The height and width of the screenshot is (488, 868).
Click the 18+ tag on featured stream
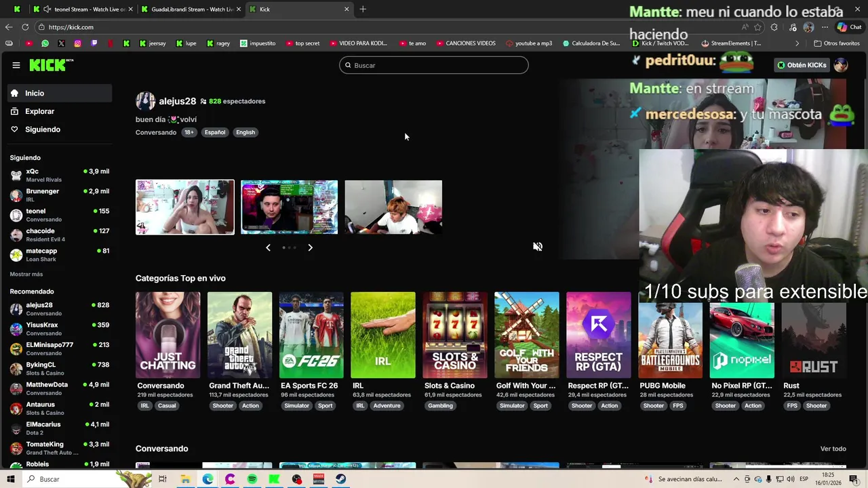[x=189, y=132]
